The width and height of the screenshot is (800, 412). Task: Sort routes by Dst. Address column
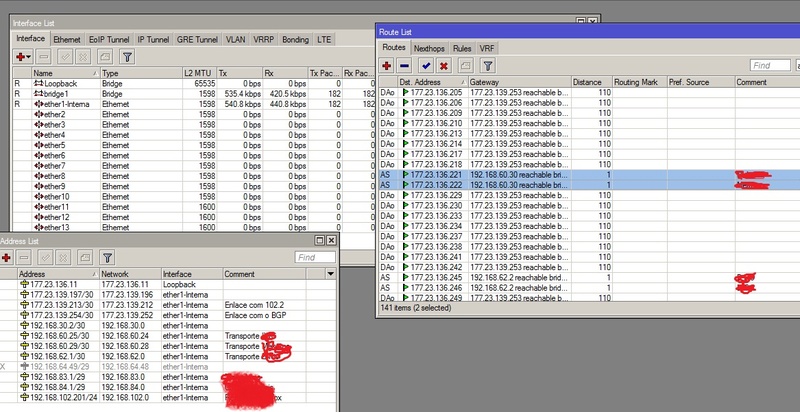[x=433, y=82]
